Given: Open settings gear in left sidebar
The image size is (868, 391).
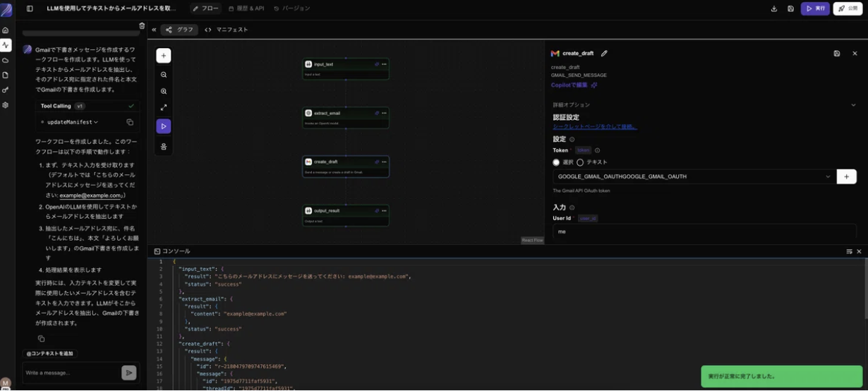Looking at the screenshot, I should 6,105.
